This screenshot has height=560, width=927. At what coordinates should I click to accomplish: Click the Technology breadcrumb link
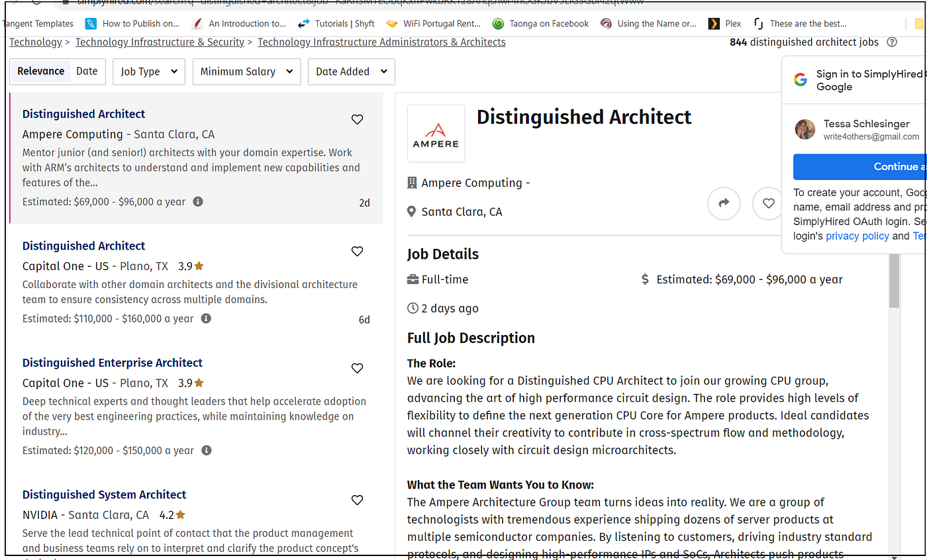[35, 42]
